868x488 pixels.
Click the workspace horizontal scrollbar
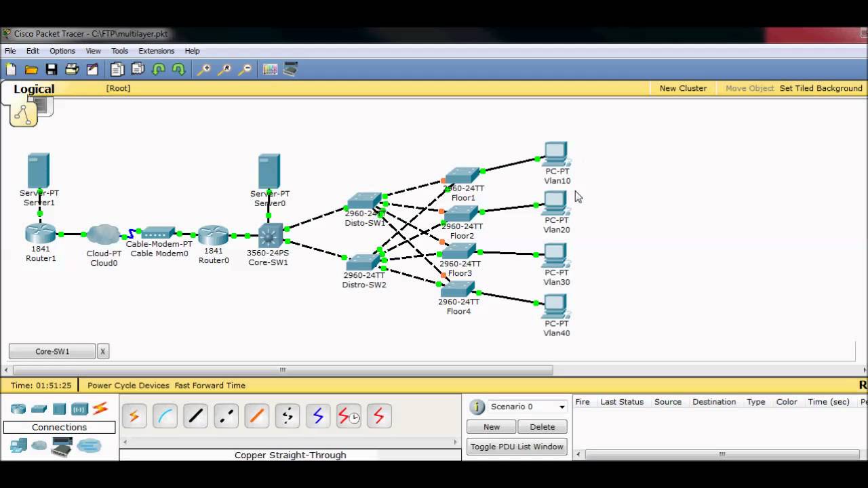283,370
